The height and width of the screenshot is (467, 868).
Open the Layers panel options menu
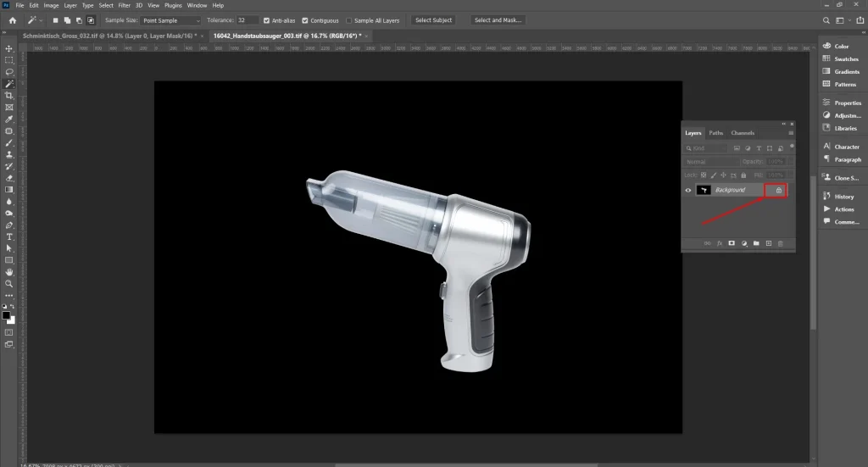point(790,133)
